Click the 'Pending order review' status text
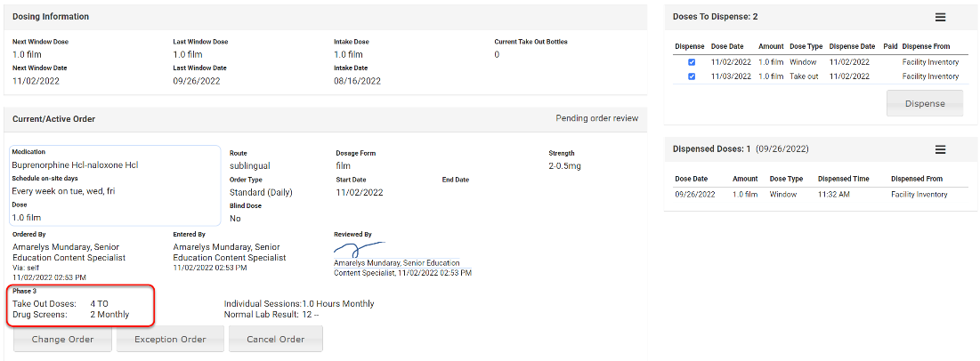Image resolution: width=980 pixels, height=361 pixels. pyautogui.click(x=596, y=118)
